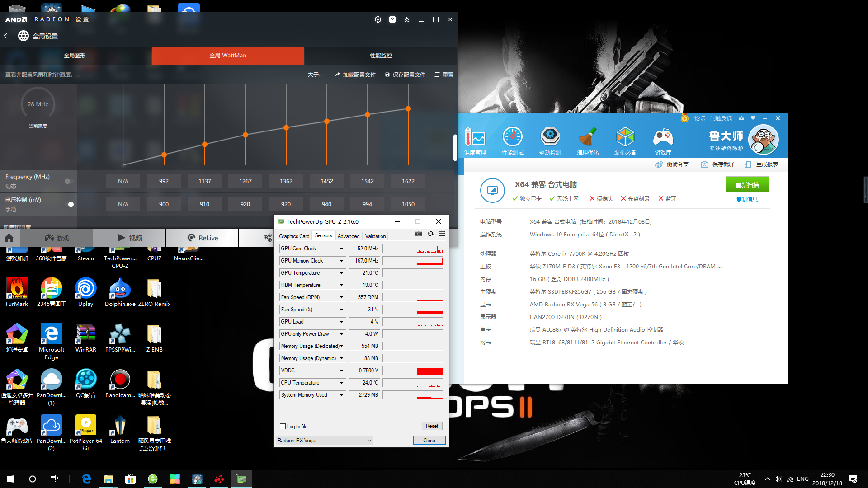Click the Radeon favorites star icon
This screenshot has width=868, height=488.
pyautogui.click(x=407, y=19)
